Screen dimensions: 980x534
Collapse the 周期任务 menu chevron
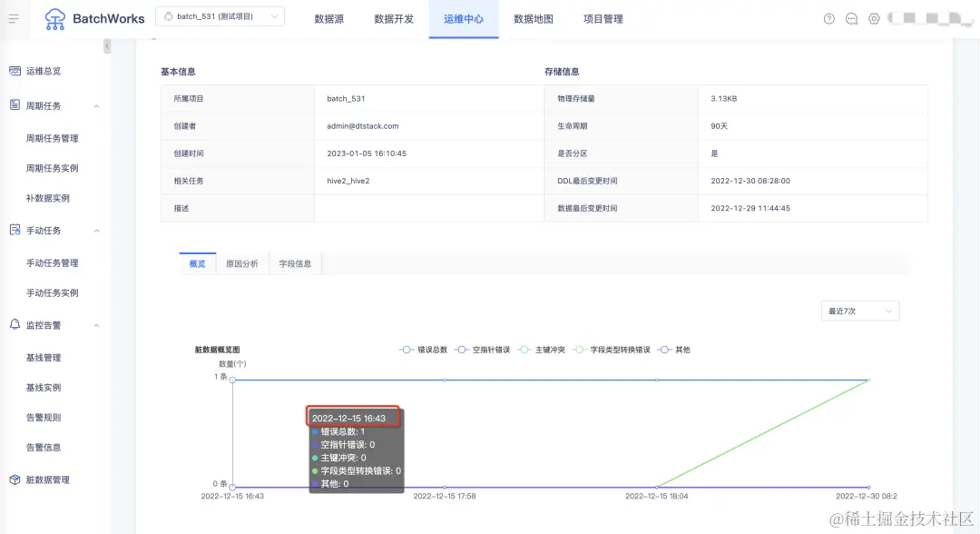(x=97, y=106)
